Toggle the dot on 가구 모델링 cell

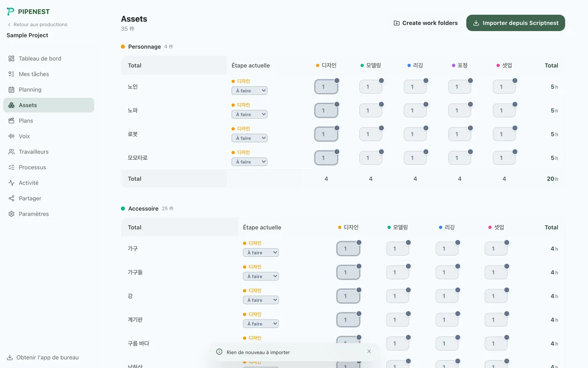pyautogui.click(x=408, y=242)
